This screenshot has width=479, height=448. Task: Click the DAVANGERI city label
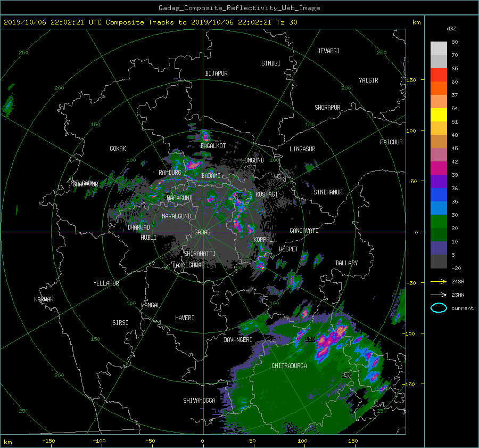[238, 340]
